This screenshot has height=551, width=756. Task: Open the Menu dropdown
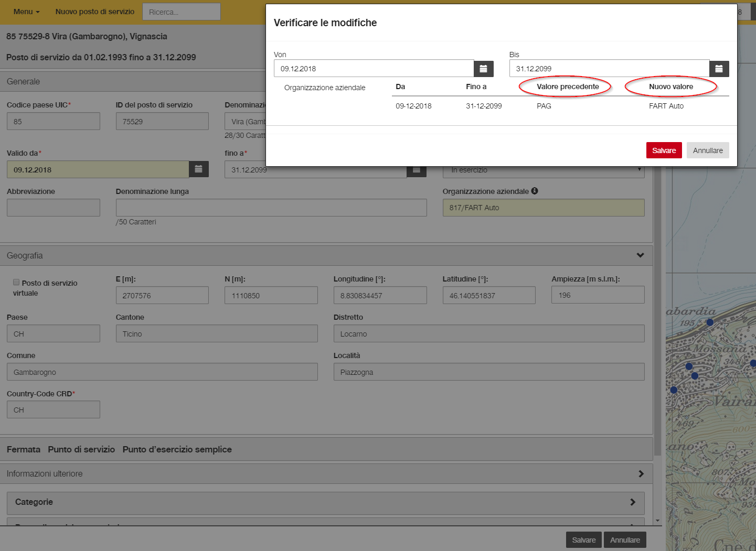click(x=26, y=12)
